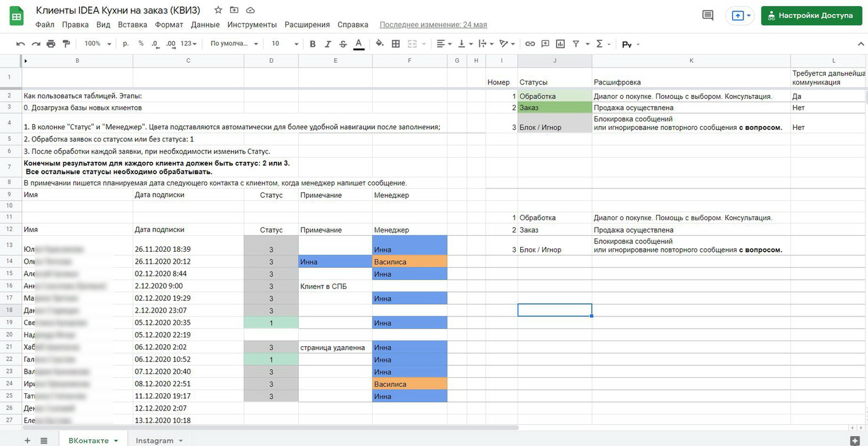
Task: Open the zoom 100% dropdown
Action: click(98, 44)
